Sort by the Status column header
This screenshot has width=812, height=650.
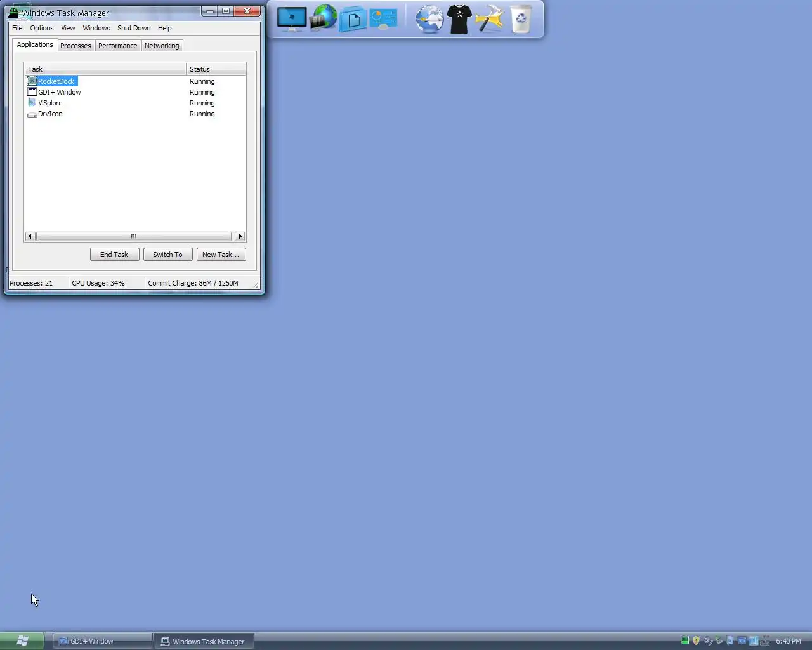pos(216,69)
